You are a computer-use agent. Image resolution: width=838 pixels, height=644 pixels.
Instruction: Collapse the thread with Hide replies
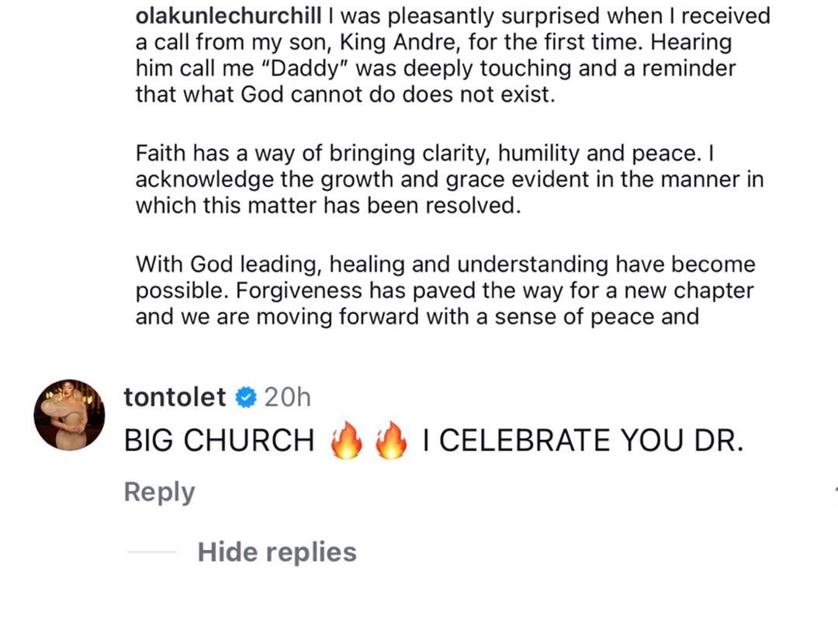[x=277, y=552]
